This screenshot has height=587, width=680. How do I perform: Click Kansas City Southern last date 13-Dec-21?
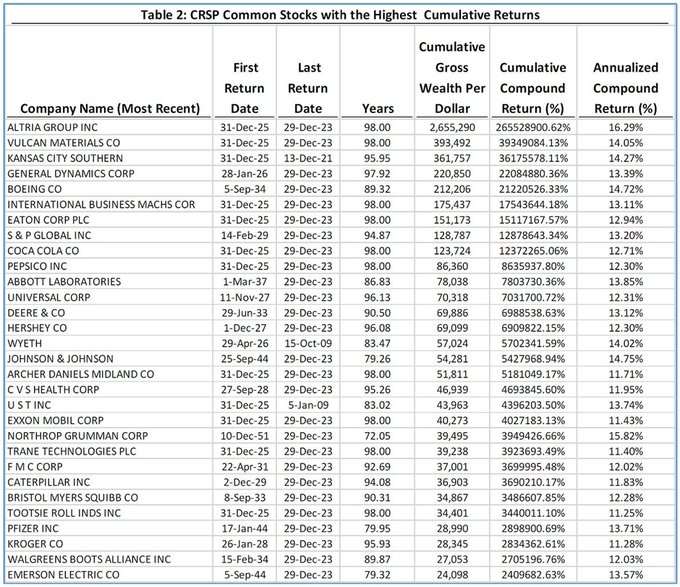308,158
